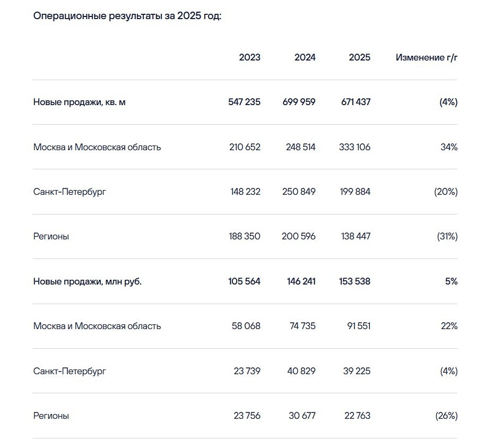The height and width of the screenshot is (448, 485).
Task: Select the (31%) change for Регионы
Action: pyautogui.click(x=447, y=236)
